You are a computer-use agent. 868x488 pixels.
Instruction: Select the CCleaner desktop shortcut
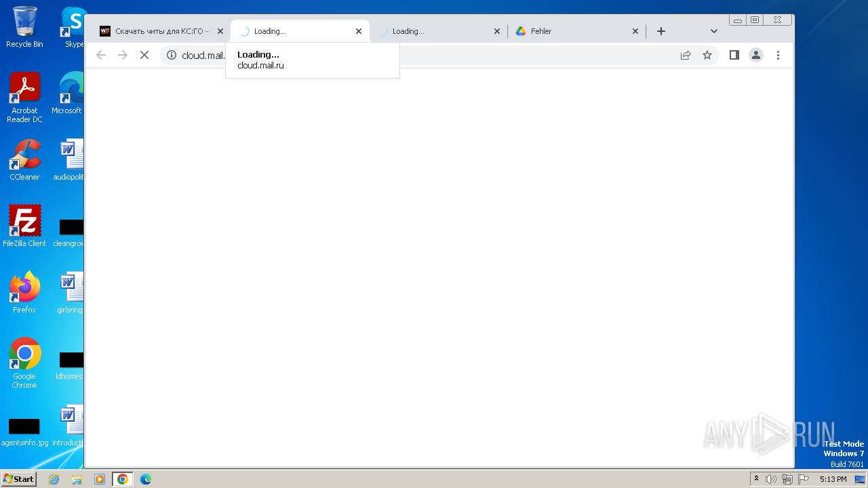pyautogui.click(x=24, y=160)
